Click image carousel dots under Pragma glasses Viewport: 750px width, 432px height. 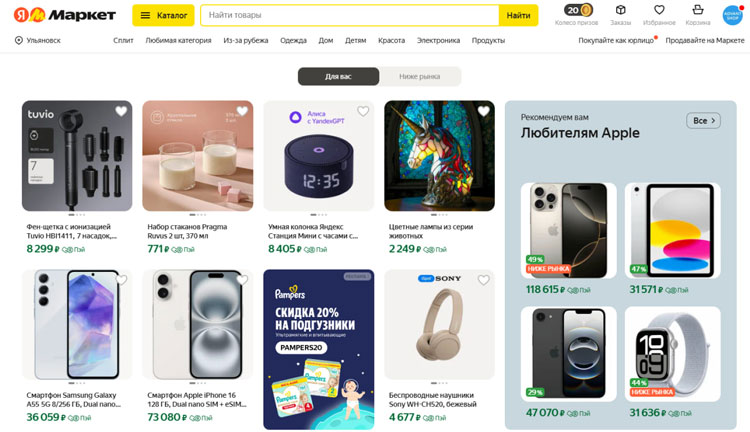198,214
